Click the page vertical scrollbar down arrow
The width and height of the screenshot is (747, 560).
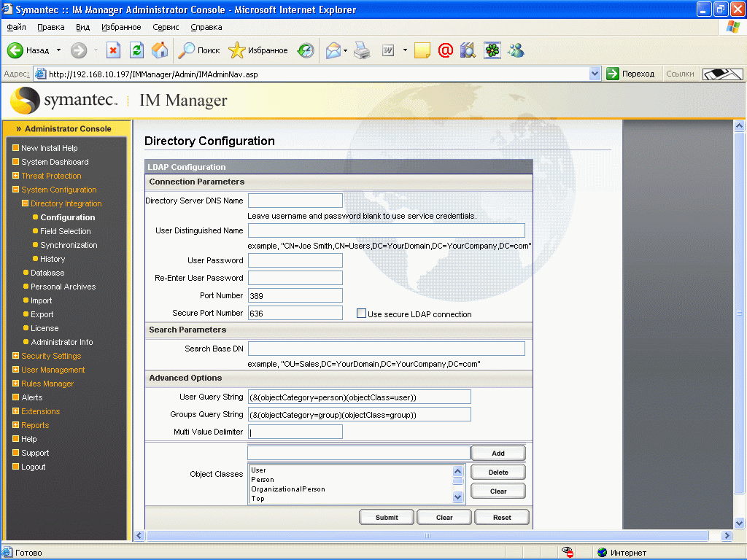point(740,523)
